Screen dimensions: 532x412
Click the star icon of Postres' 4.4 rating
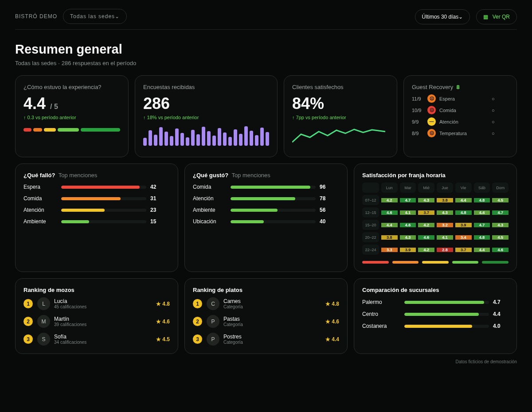tap(328, 339)
